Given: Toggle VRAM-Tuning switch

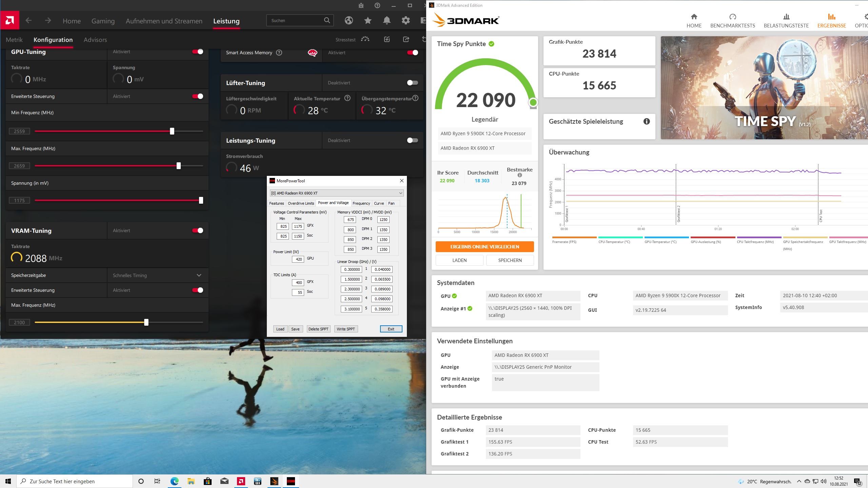Looking at the screenshot, I should pos(198,230).
